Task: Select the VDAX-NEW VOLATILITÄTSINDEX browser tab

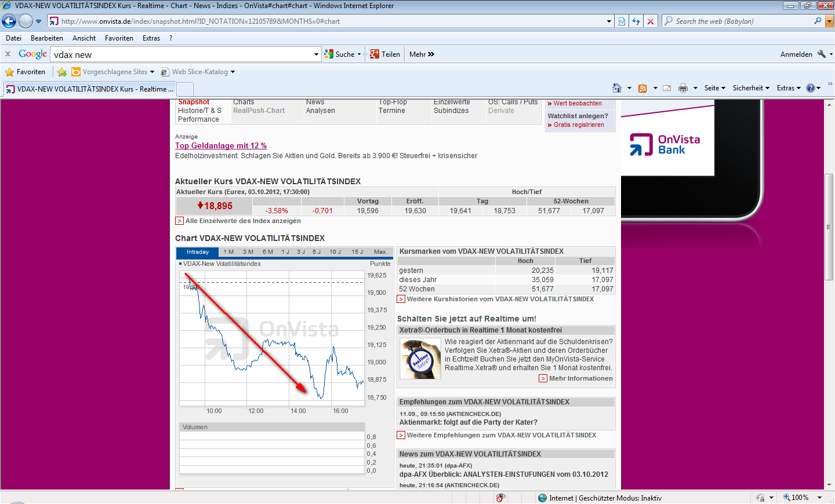Action: [x=89, y=89]
